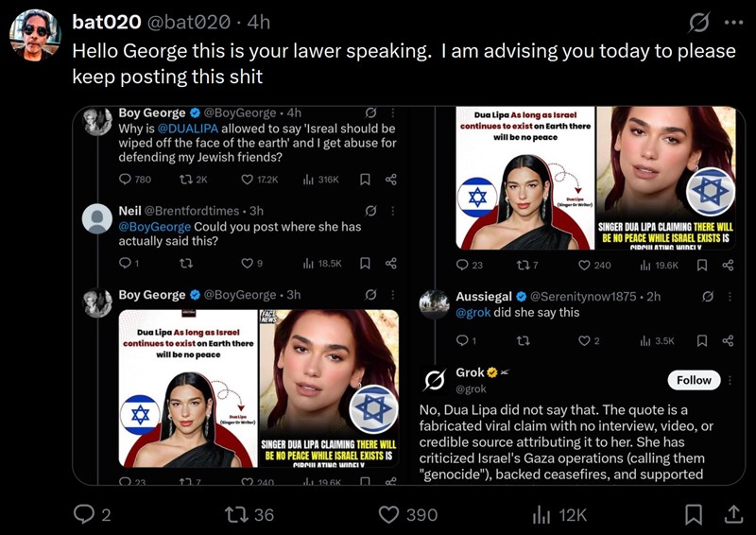Reply to bat020's post with 2 replies
Viewport: 756px width, 535px height.
(x=92, y=514)
